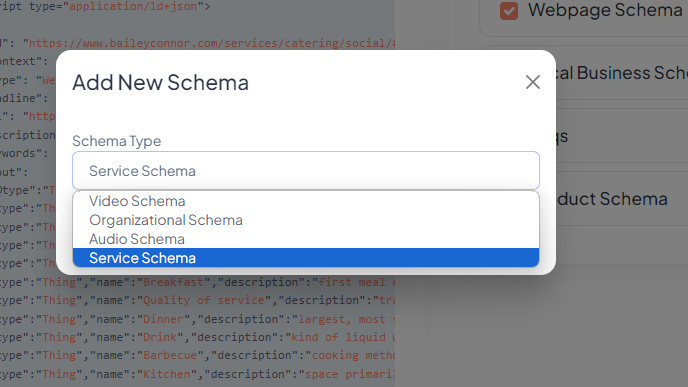Click the Add New Schema title

(161, 82)
